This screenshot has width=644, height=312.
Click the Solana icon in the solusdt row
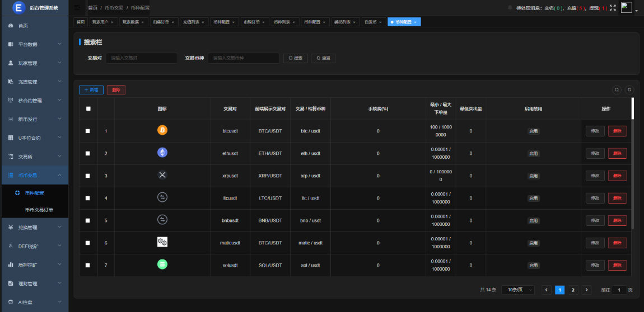click(x=162, y=264)
